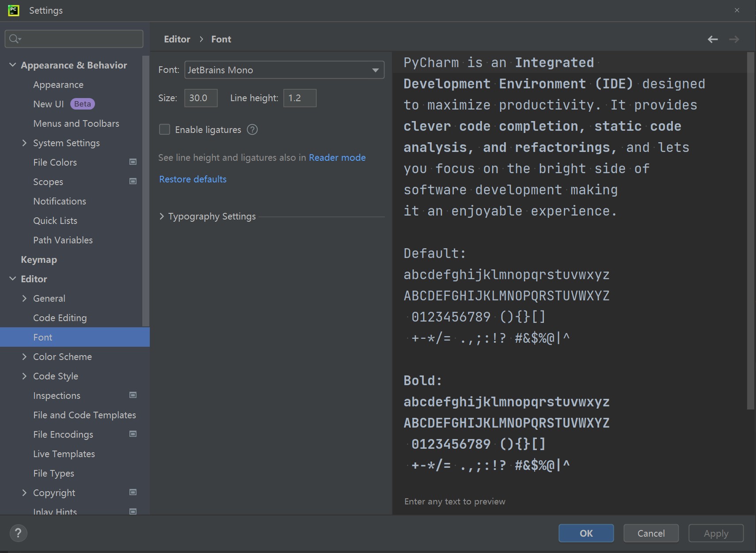Click the settings tree vertical scrollbar

click(x=145, y=191)
